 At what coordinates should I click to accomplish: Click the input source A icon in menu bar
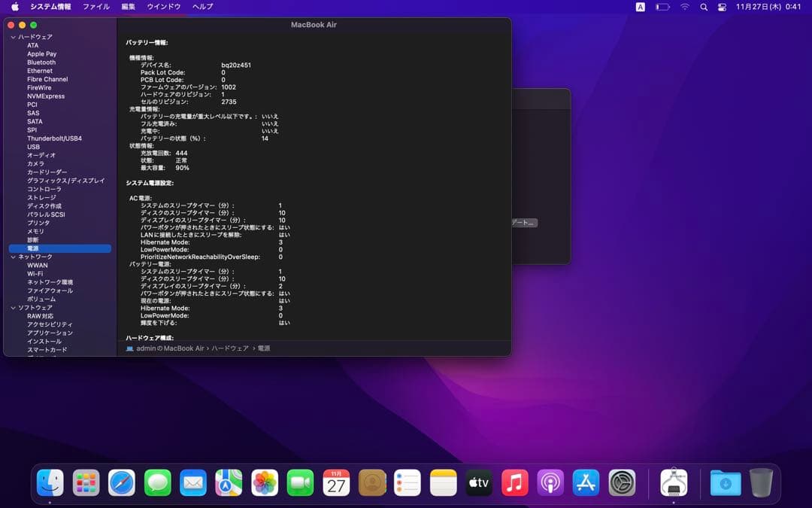tap(641, 7)
